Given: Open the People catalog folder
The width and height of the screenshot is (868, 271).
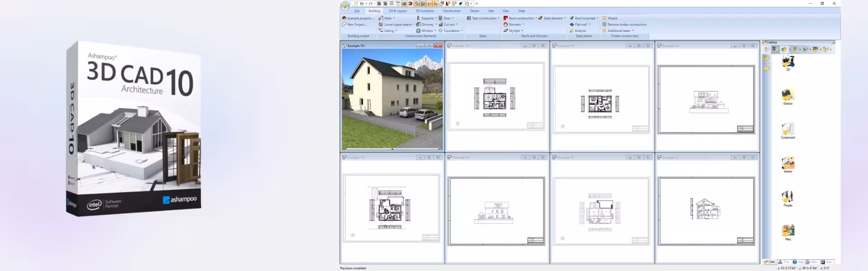Looking at the screenshot, I should pos(788,198).
